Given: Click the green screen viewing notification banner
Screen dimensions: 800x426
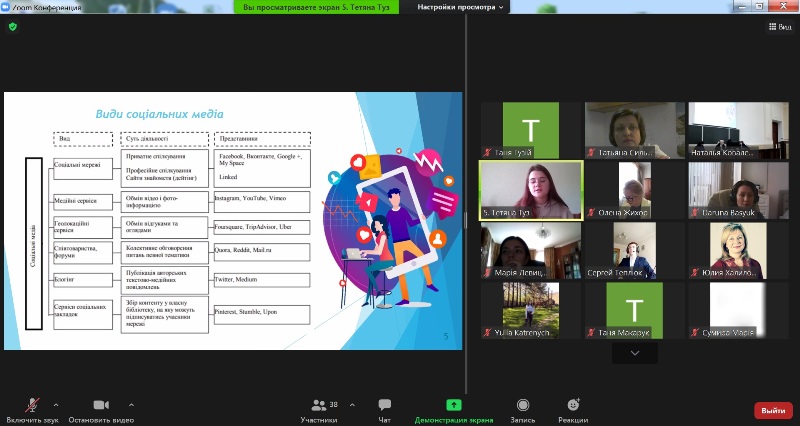Looking at the screenshot, I should pyautogui.click(x=318, y=7).
